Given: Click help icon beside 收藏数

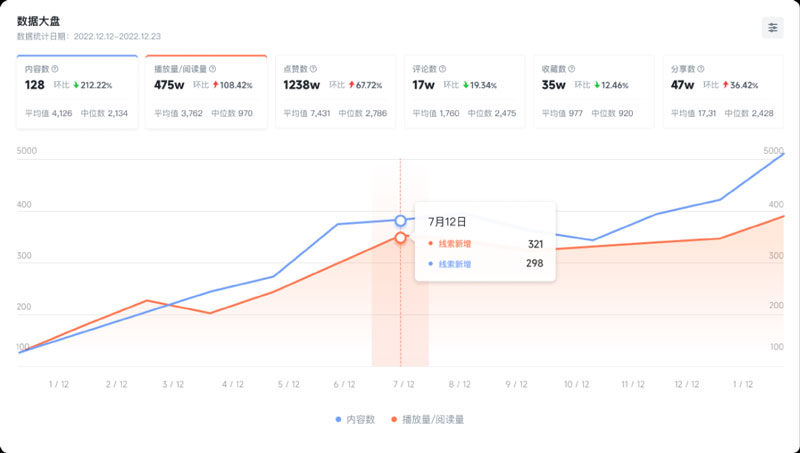Looking at the screenshot, I should pos(572,69).
